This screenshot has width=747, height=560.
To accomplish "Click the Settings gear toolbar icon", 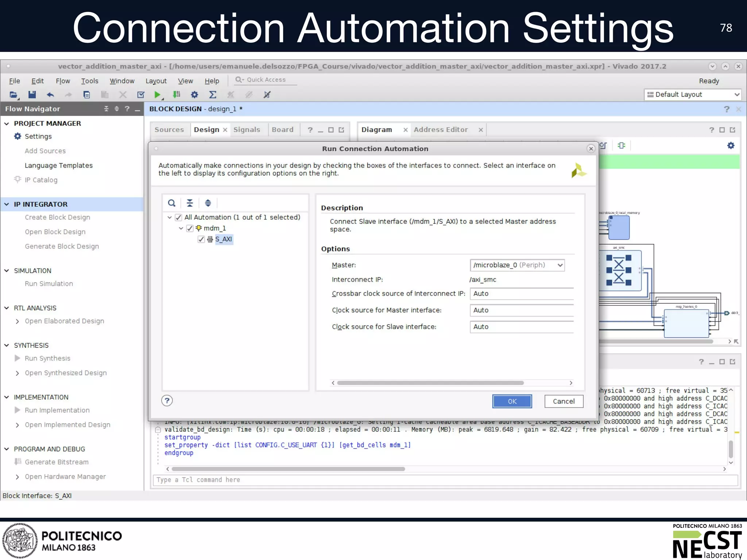I will (194, 95).
